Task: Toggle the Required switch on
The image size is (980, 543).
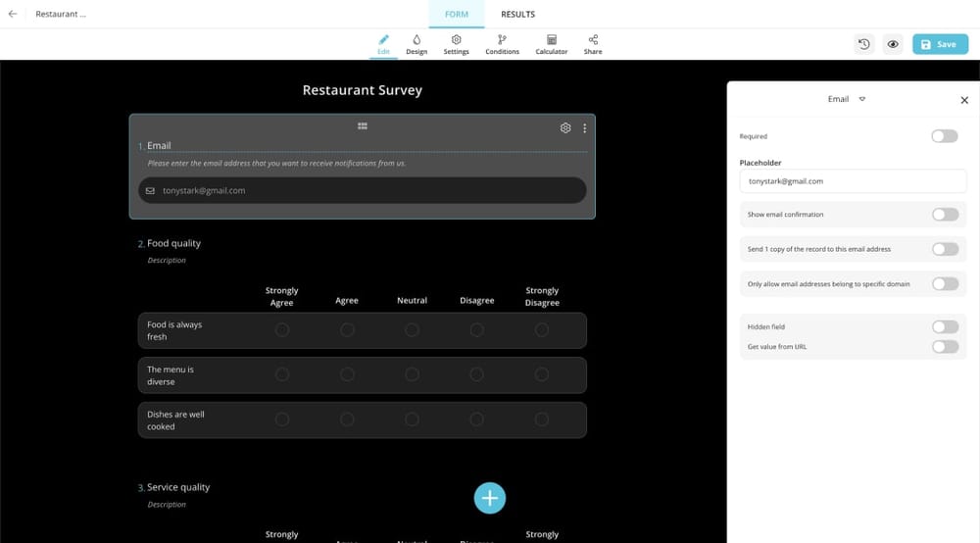Action: [944, 136]
